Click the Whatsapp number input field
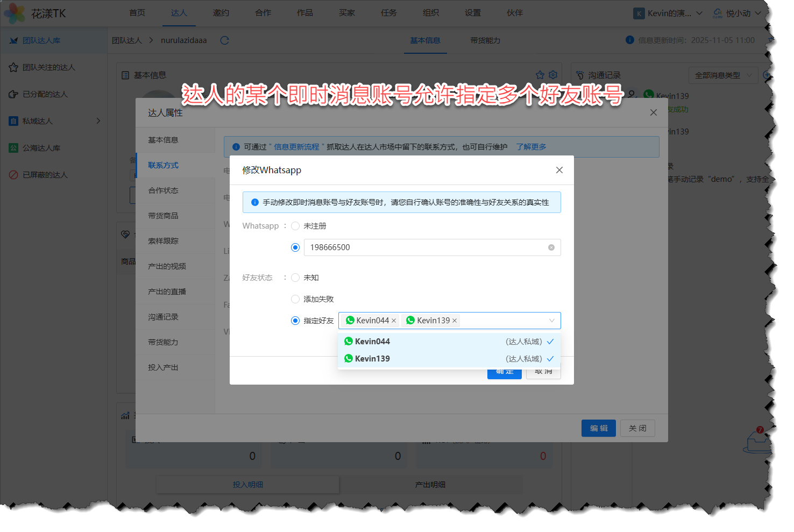Viewport: 794px width, 532px height. tap(425, 247)
